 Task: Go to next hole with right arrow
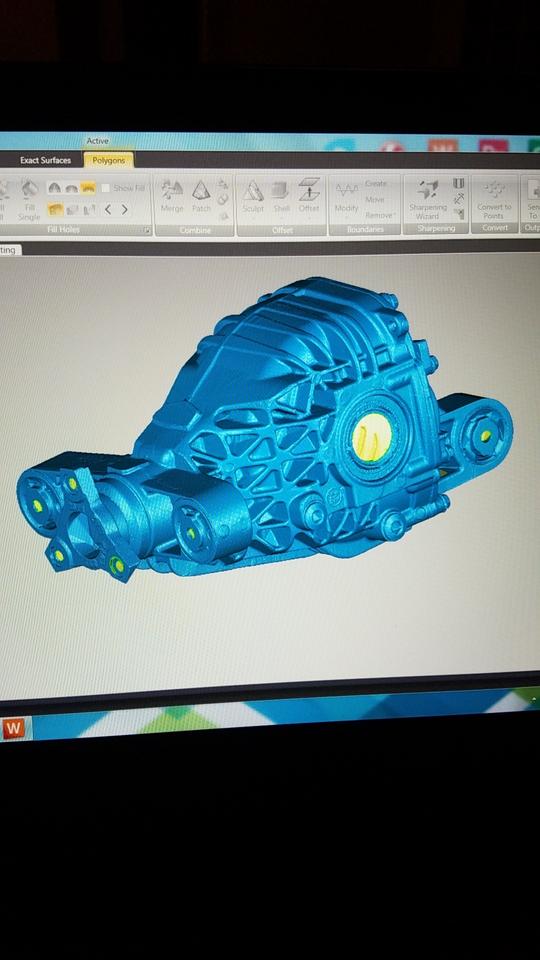click(125, 209)
